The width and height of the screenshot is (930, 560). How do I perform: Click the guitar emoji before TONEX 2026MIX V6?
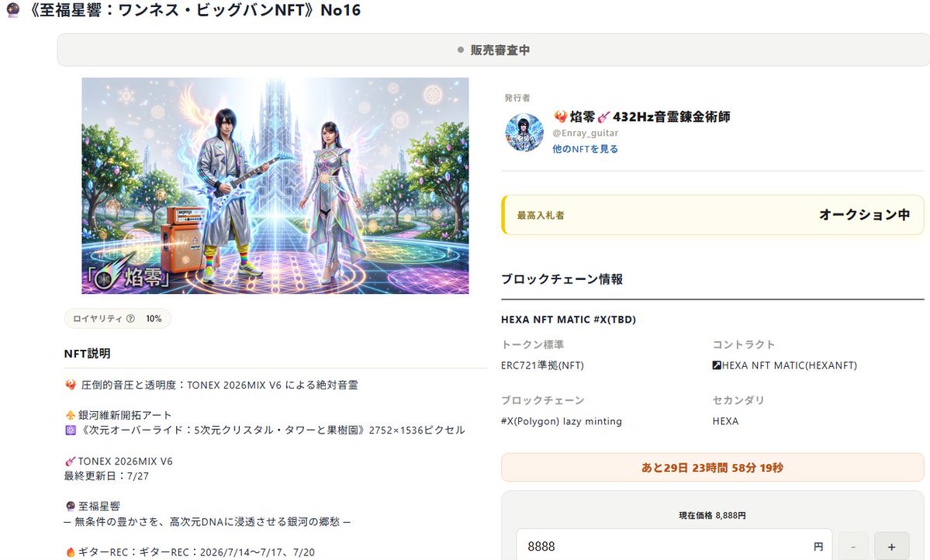click(x=71, y=461)
